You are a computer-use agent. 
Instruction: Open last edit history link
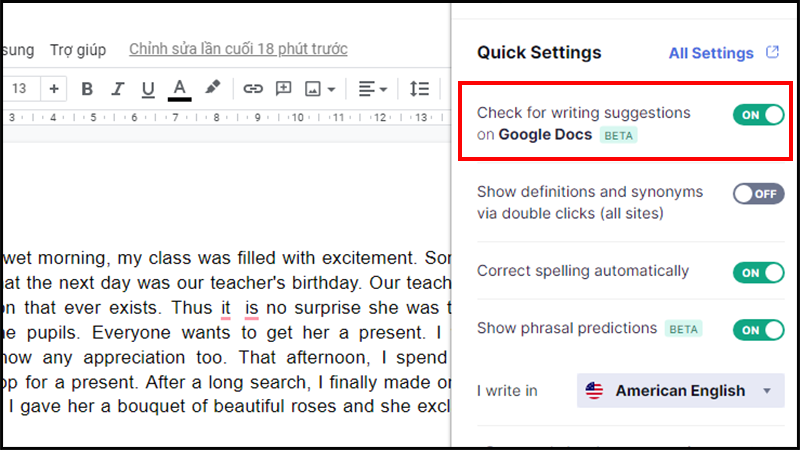pos(238,49)
